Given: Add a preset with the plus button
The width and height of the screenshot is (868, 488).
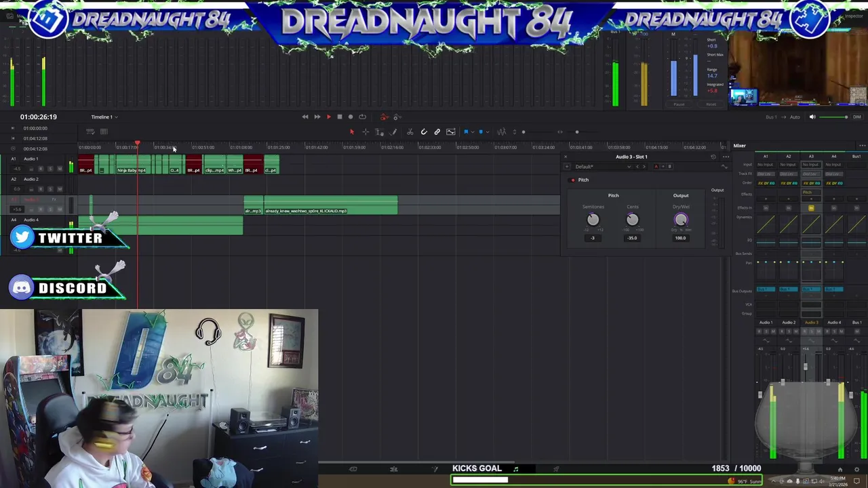Looking at the screenshot, I should pos(567,167).
